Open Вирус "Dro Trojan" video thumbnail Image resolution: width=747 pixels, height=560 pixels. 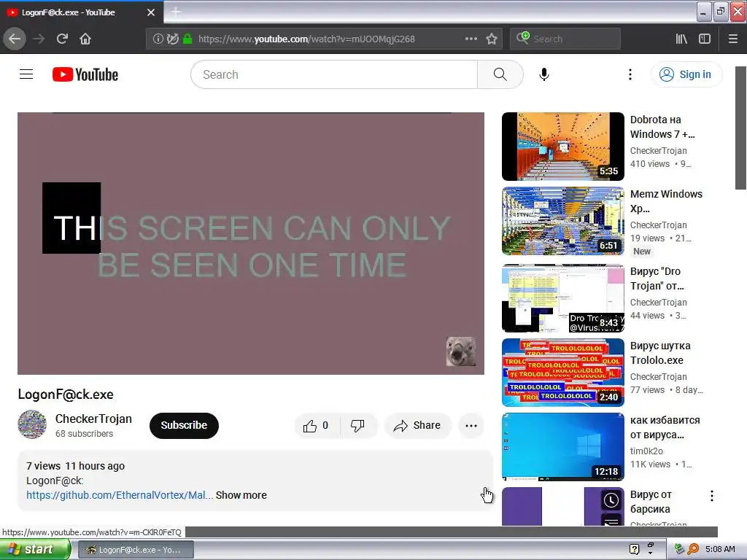click(x=562, y=298)
